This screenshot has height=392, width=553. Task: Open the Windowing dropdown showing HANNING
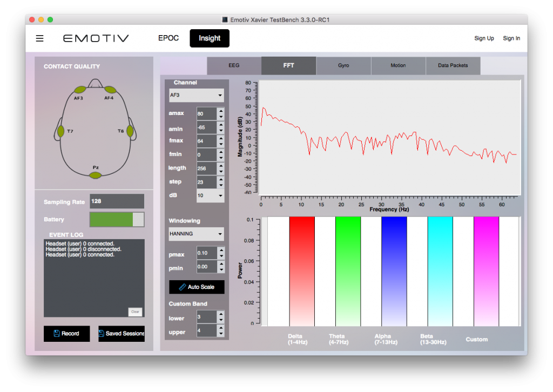tap(195, 234)
